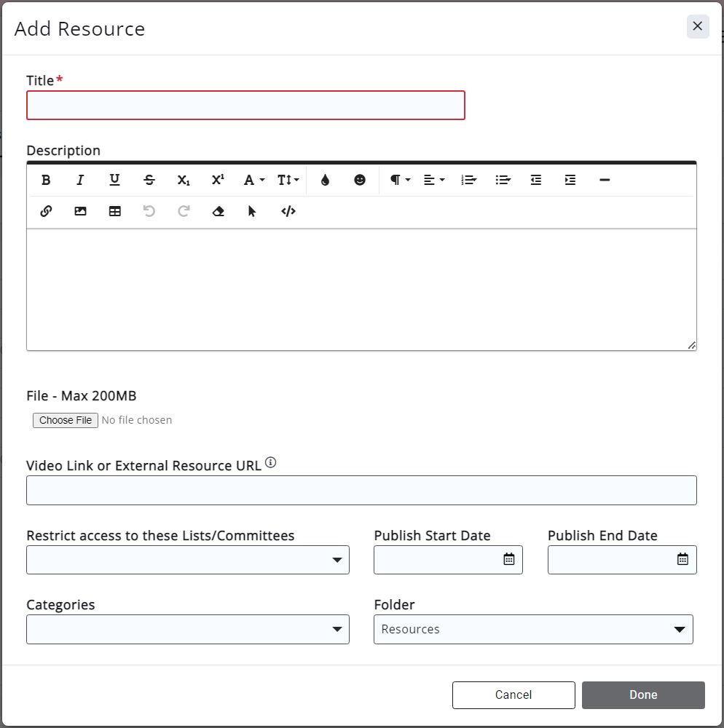The height and width of the screenshot is (728, 724).
Task: Switch to code view in the editor
Action: [288, 211]
